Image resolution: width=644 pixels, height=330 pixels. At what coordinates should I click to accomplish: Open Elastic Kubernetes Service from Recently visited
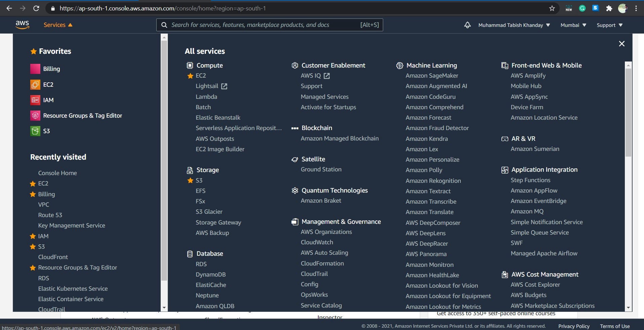[73, 289]
